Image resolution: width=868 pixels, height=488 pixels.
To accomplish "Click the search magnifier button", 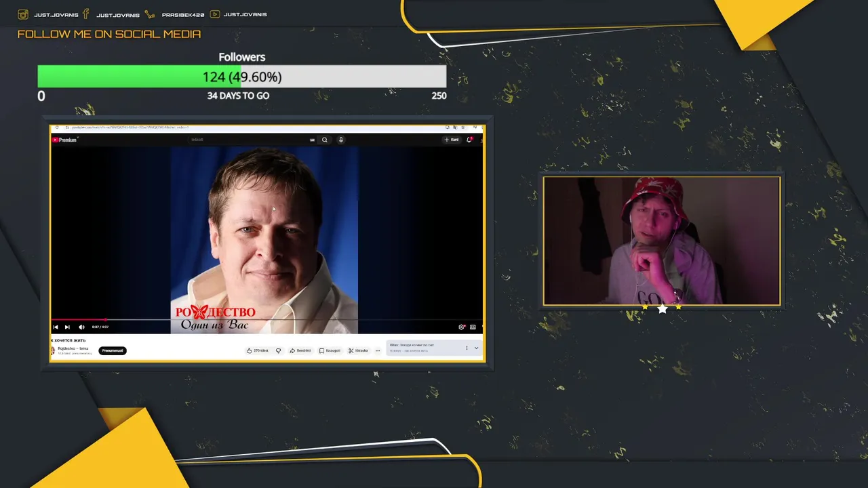I will click(x=325, y=140).
